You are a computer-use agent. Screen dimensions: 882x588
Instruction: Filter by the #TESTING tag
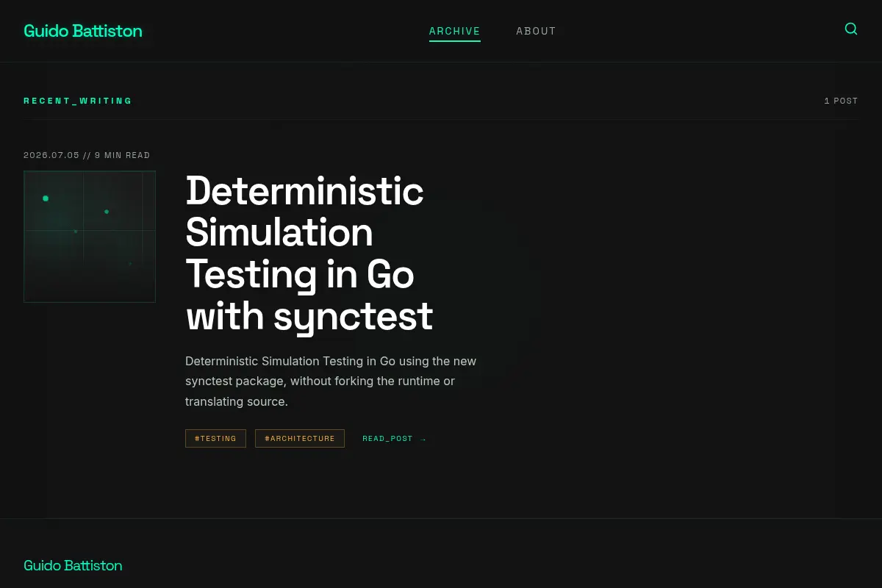coord(215,439)
